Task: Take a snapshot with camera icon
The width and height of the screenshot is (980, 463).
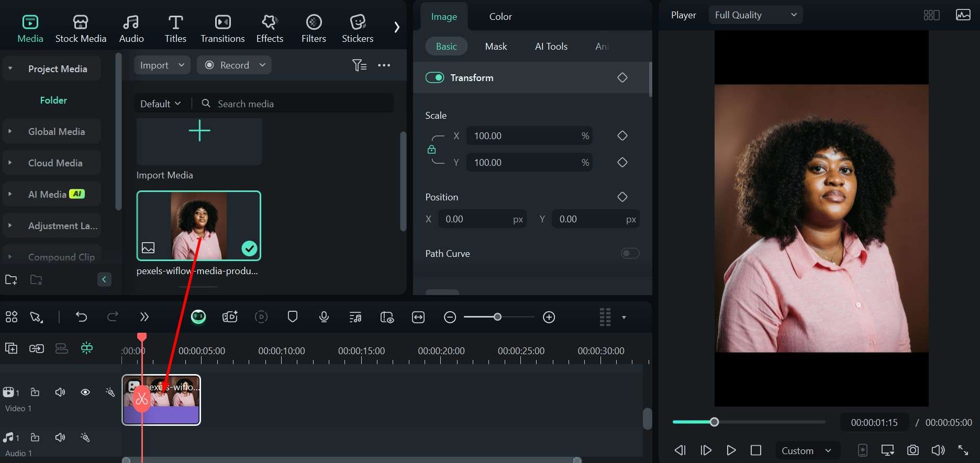Action: click(x=912, y=450)
